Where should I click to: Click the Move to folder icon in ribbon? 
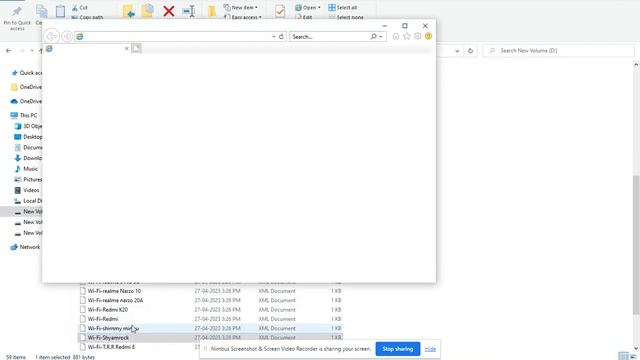tap(129, 11)
